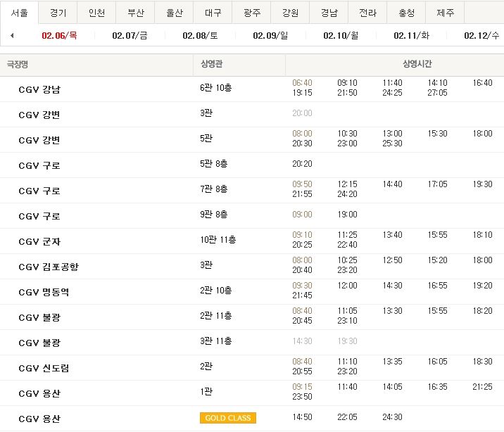Viewport: 504px width, 432px height.
Task: Select the 20:20 showtime at CGV 구로 5관
Action: (302, 164)
